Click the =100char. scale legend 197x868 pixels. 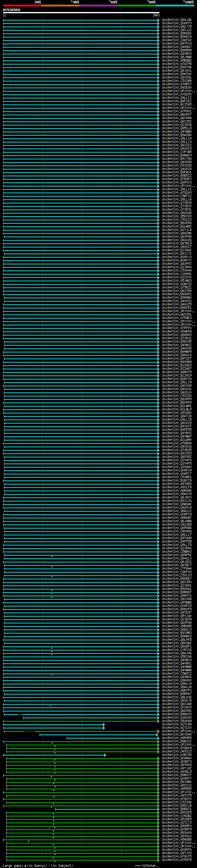coord(147,865)
